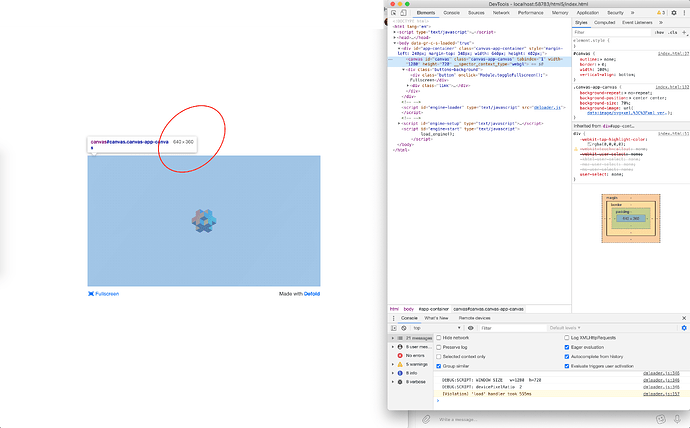The width and height of the screenshot is (690, 428).
Task: Open the top execution context dropdown
Action: coord(437,328)
